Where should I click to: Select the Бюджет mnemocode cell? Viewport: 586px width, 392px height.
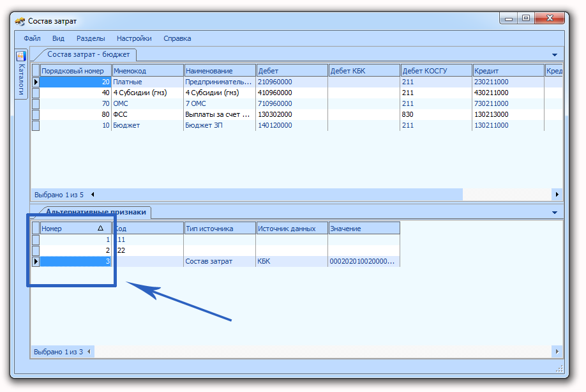(x=147, y=125)
